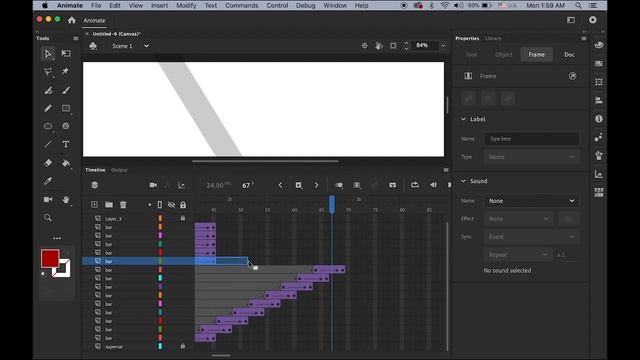Toggle show all layers as outlines

tap(160, 204)
